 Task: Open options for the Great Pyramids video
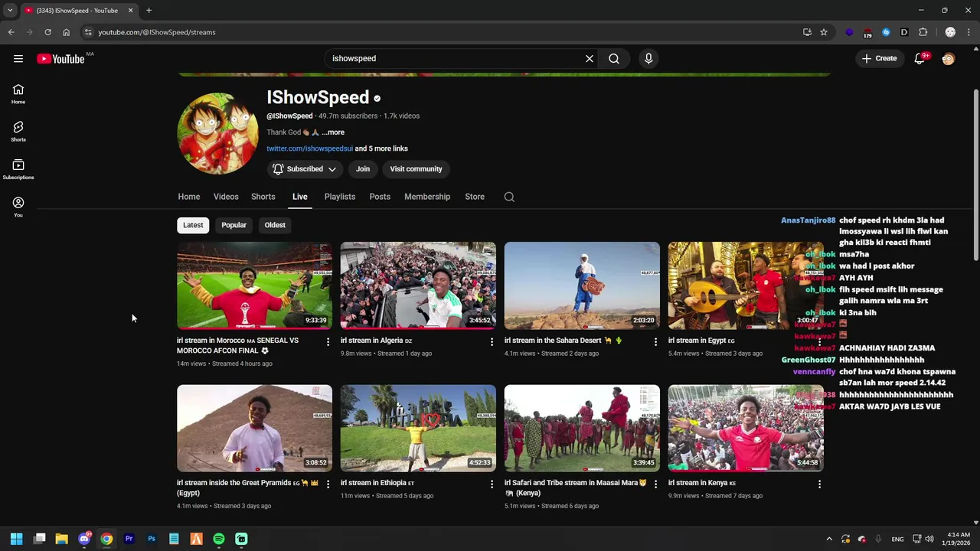[x=328, y=484]
